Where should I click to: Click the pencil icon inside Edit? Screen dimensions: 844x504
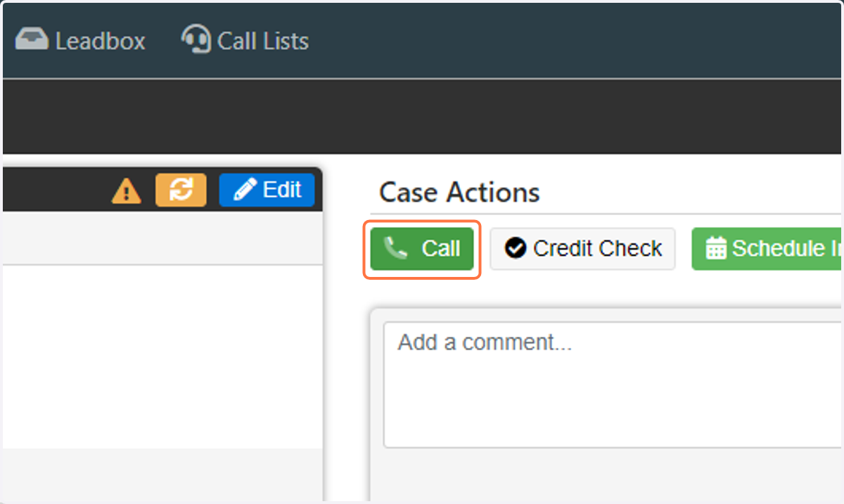pos(245,190)
